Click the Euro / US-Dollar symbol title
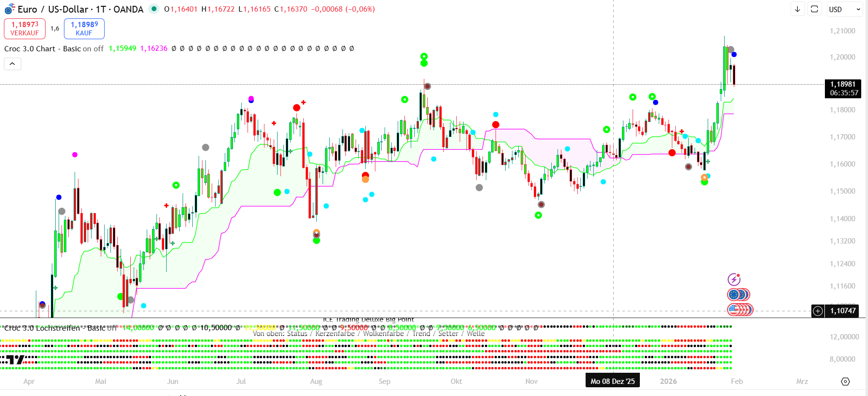Screen dimensions: 868x396 point(80,9)
